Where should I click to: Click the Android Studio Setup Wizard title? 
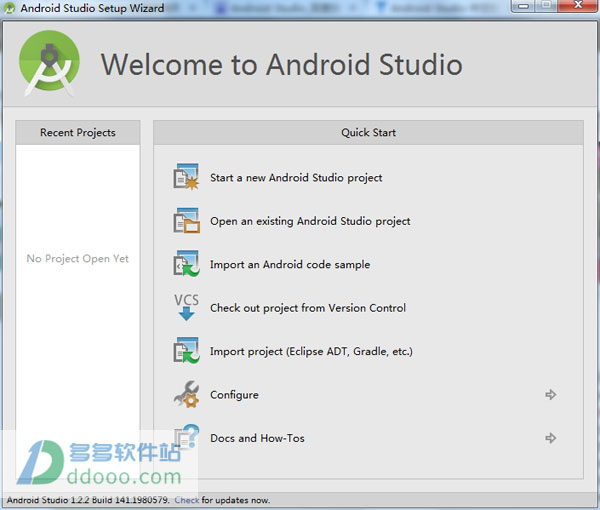pyautogui.click(x=92, y=8)
